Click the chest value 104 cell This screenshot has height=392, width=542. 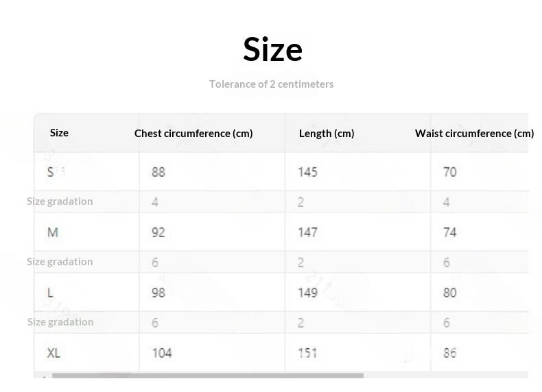(161, 353)
